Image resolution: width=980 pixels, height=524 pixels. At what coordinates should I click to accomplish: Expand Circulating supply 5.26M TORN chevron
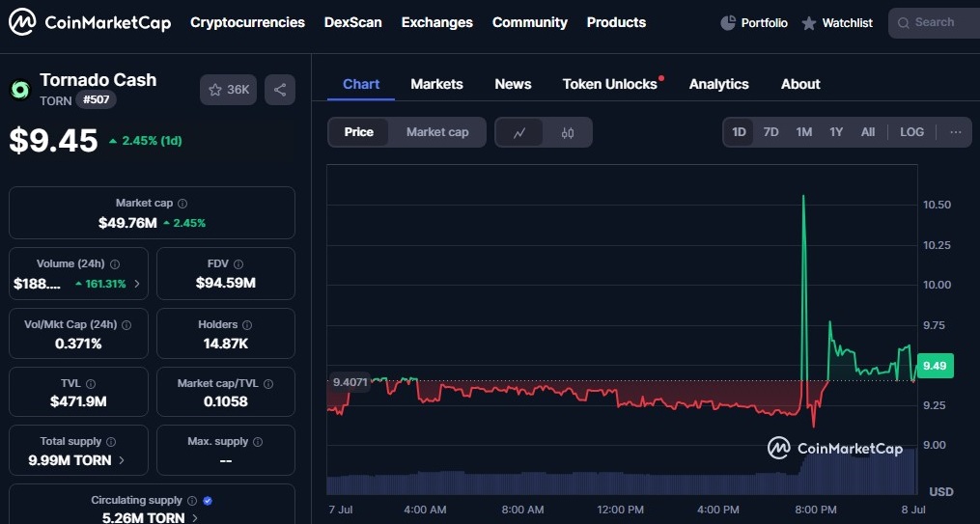(195, 518)
